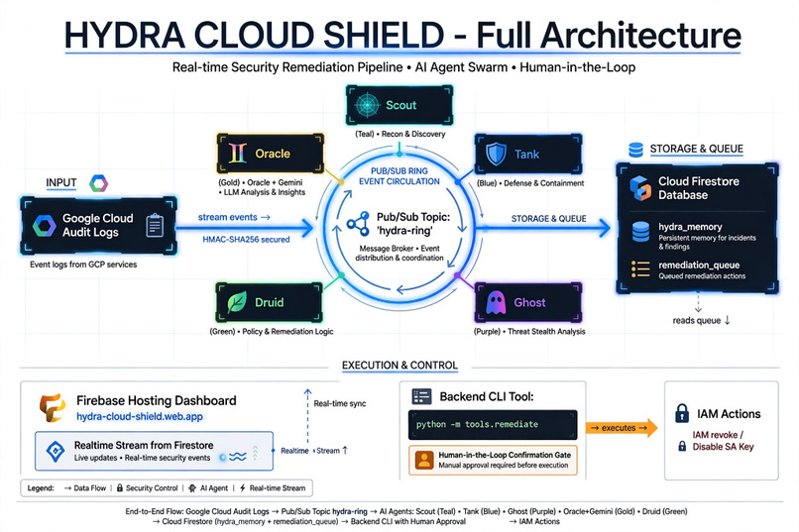
Task: Click the orange executes arrow
Action: [622, 428]
